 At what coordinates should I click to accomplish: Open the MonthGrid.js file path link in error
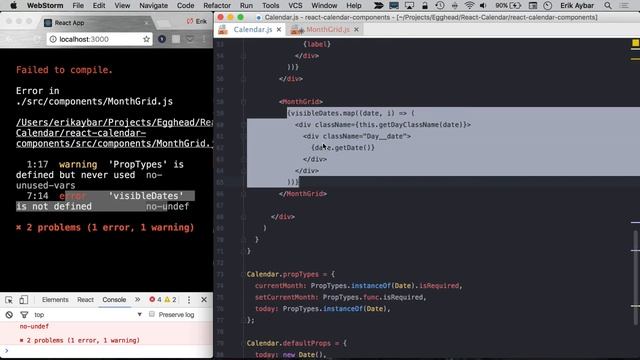point(114,133)
